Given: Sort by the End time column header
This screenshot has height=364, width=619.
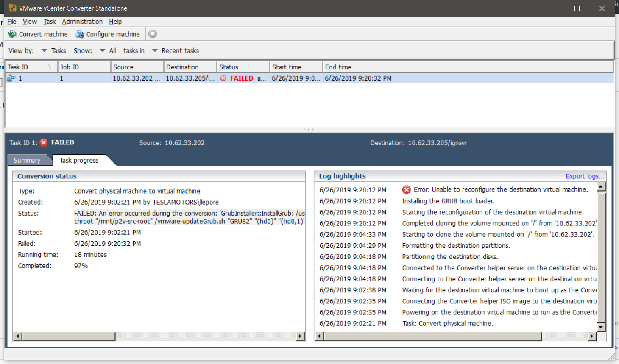Looking at the screenshot, I should (x=468, y=67).
